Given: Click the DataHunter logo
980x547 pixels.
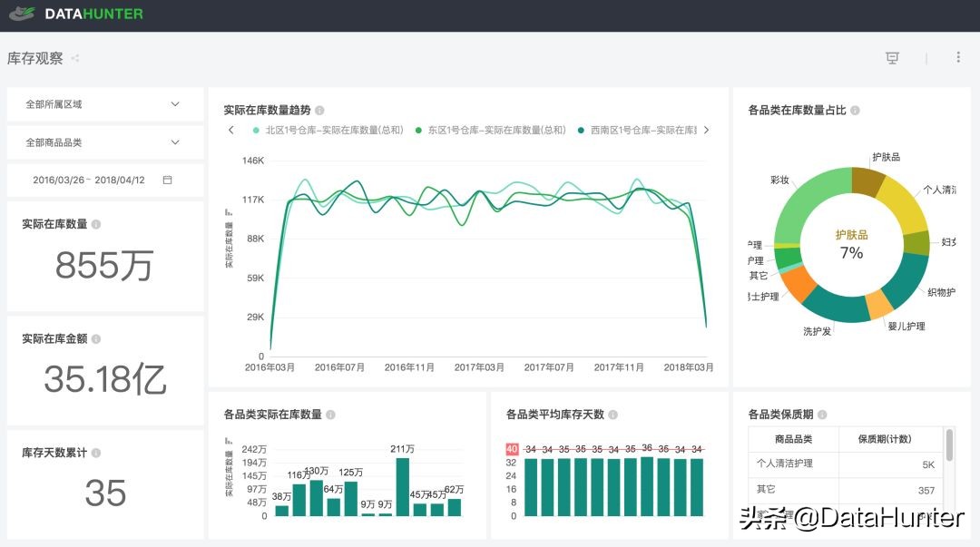Looking at the screenshot, I should (76, 13).
